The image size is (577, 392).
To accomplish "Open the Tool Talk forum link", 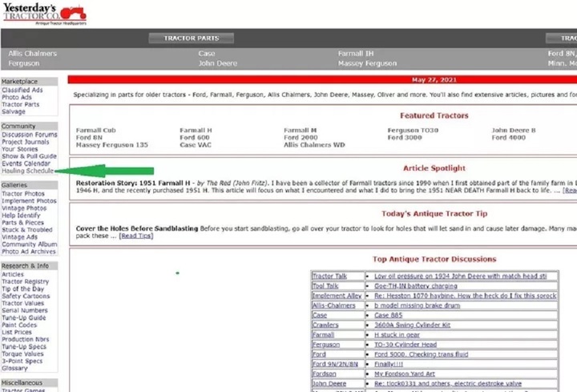I will (325, 286).
